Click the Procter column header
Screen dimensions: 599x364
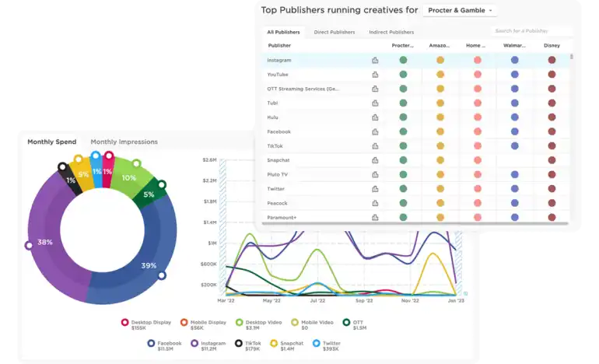(x=403, y=45)
